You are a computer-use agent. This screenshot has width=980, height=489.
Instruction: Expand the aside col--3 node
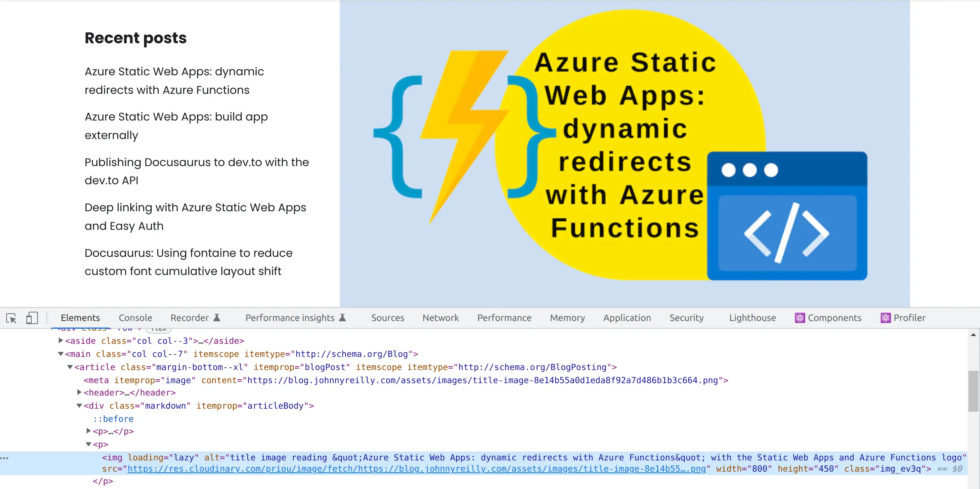point(61,341)
